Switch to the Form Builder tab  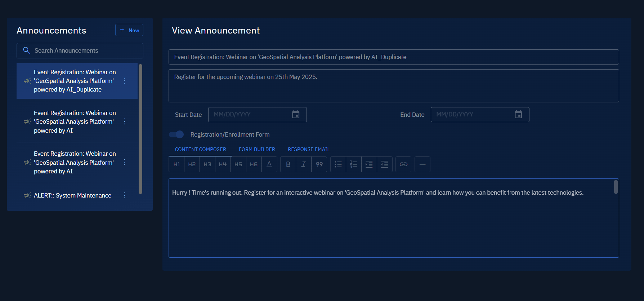point(257,149)
